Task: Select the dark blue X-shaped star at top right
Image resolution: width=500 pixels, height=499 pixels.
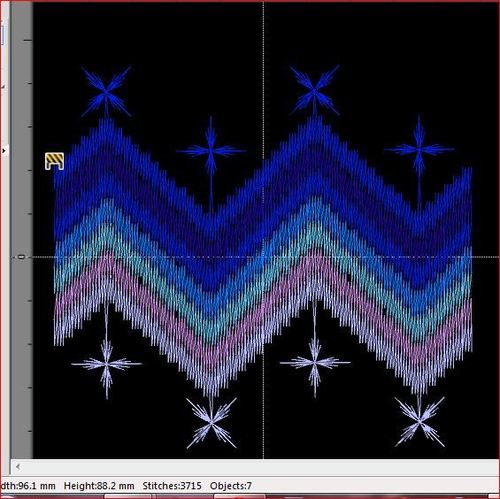Action: tap(314, 91)
